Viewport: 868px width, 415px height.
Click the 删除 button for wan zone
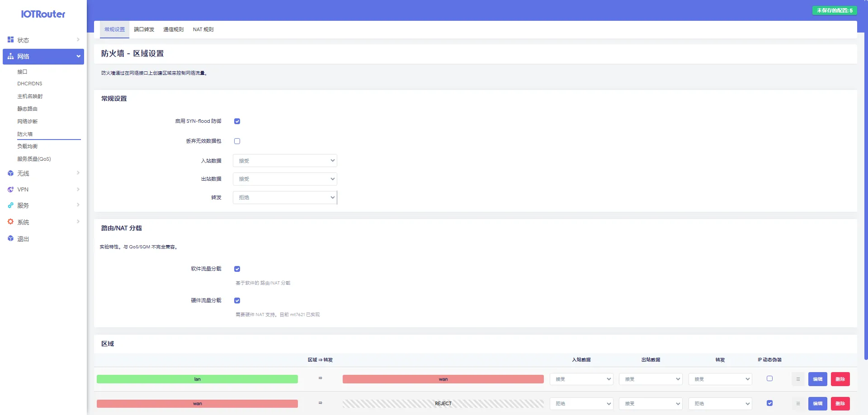tap(840, 404)
